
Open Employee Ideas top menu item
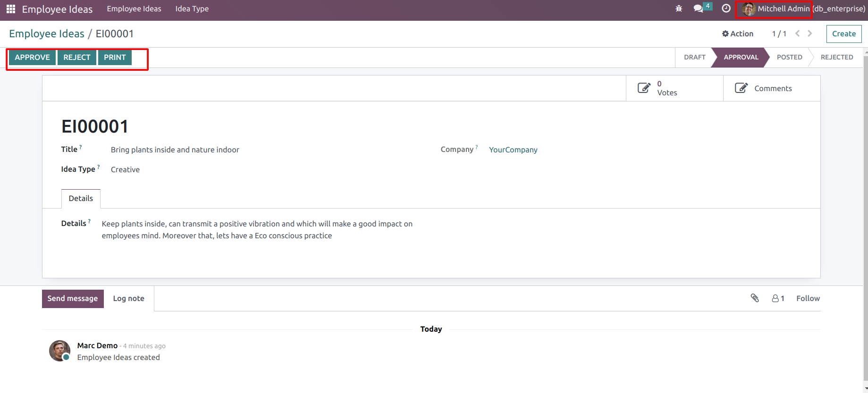click(134, 9)
